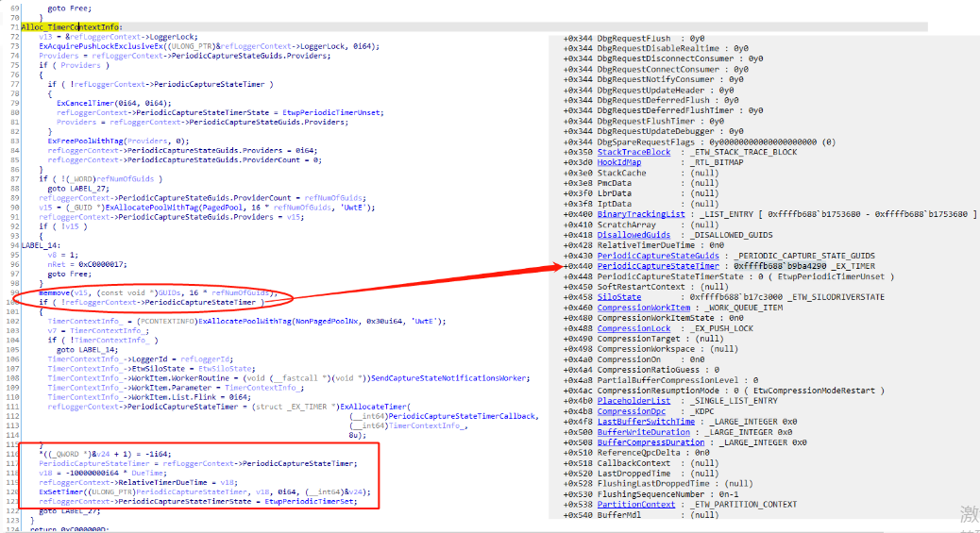Click the BufferMdl : (null) row
Image resolution: width=980 pixels, height=533 pixels.
click(641, 515)
